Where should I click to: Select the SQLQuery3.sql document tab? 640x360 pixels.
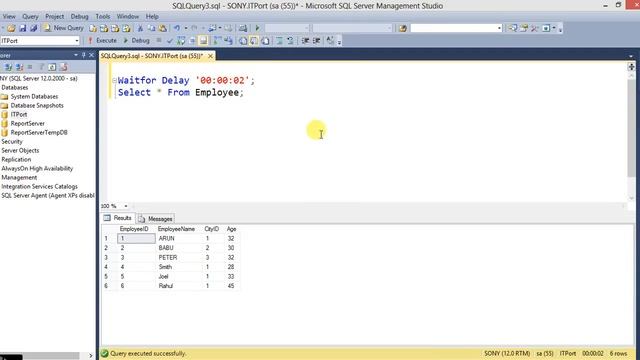pyautogui.click(x=152, y=56)
